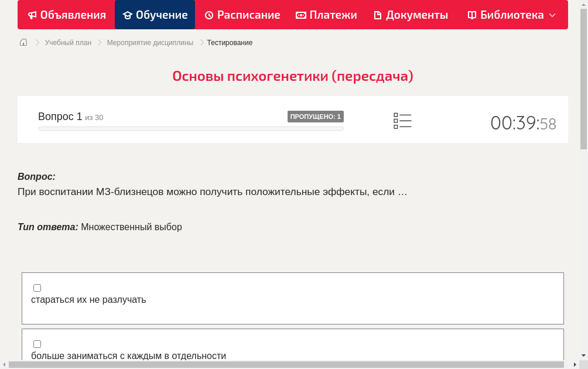Select the graduation cap icon beside Обучение

(128, 15)
